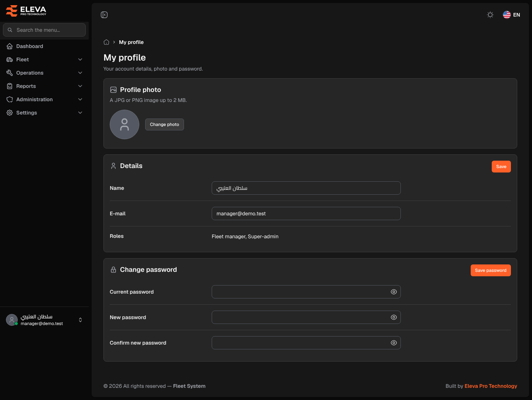Toggle visibility of Confirm new password

[394, 343]
